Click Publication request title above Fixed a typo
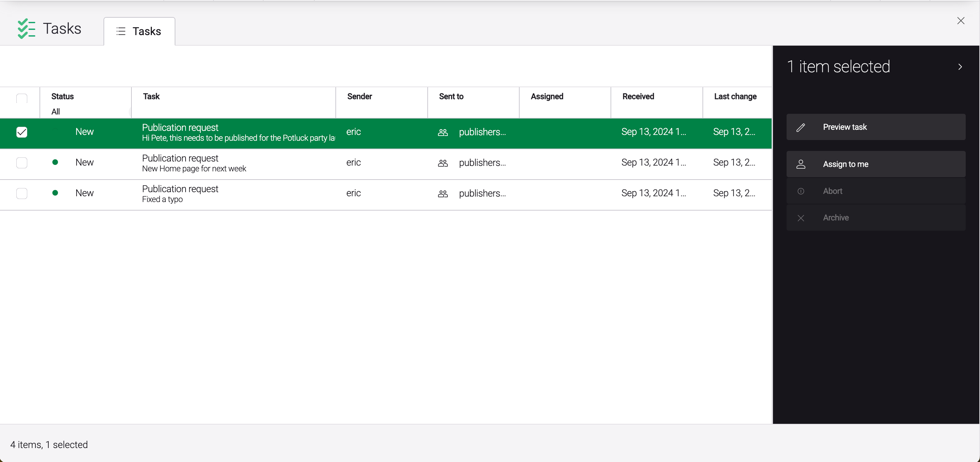This screenshot has height=462, width=980. [180, 189]
